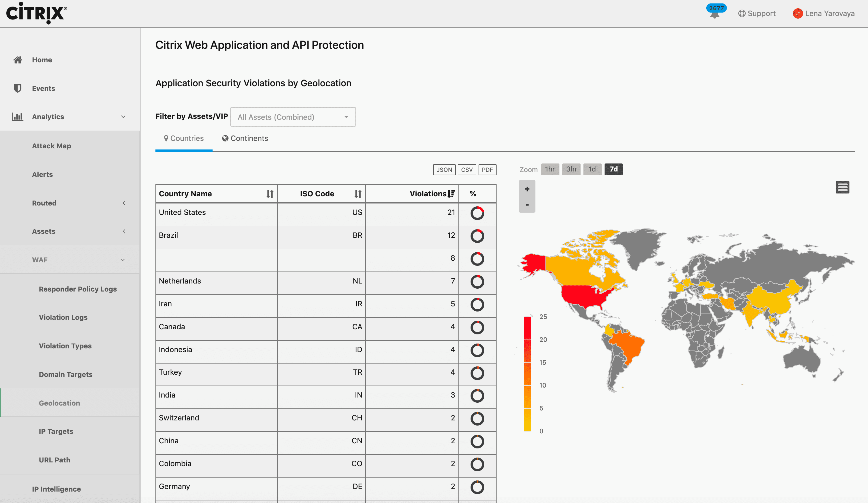Click the Countries pin icon
This screenshot has width=868, height=503.
click(166, 138)
